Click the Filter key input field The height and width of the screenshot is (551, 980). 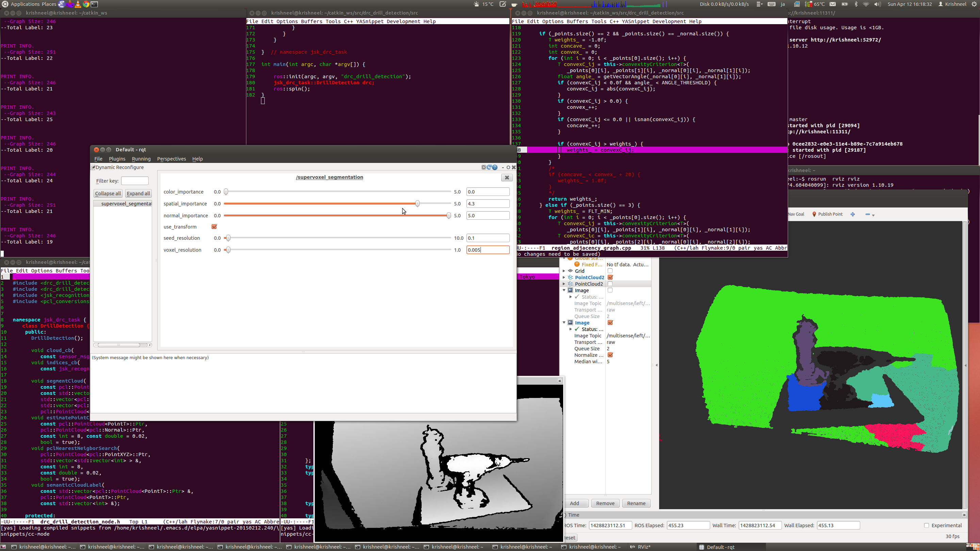coord(135,181)
